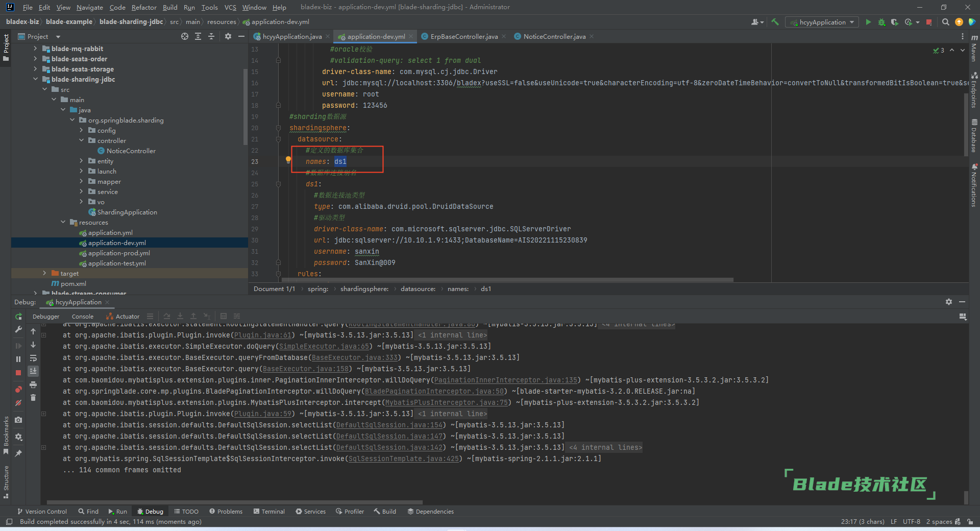Toggle the Database side panel
Viewport: 980px width, 531px height.
(x=974, y=135)
